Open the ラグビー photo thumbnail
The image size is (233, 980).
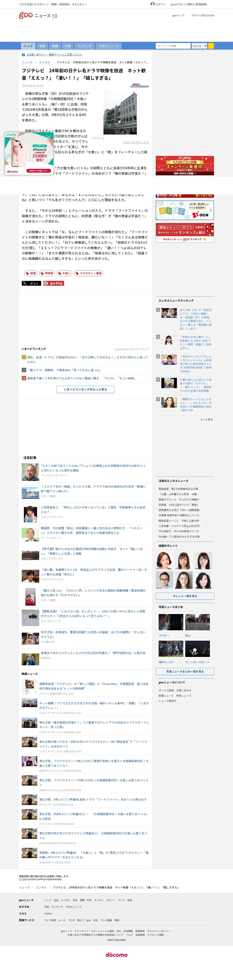point(171,622)
